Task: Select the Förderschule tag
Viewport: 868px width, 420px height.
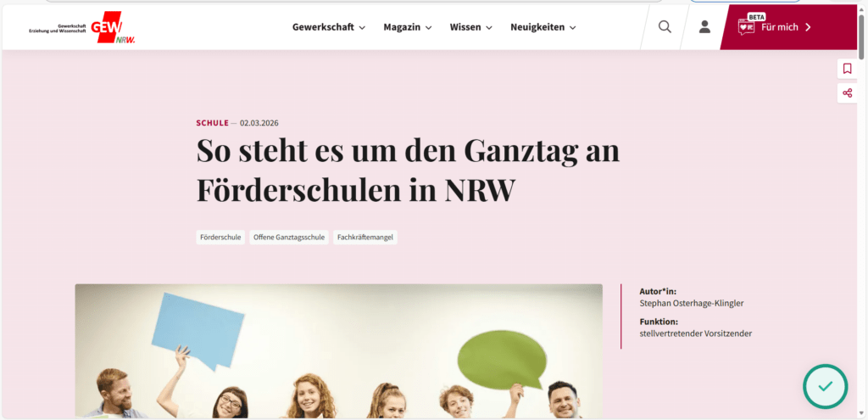Action: coord(220,237)
